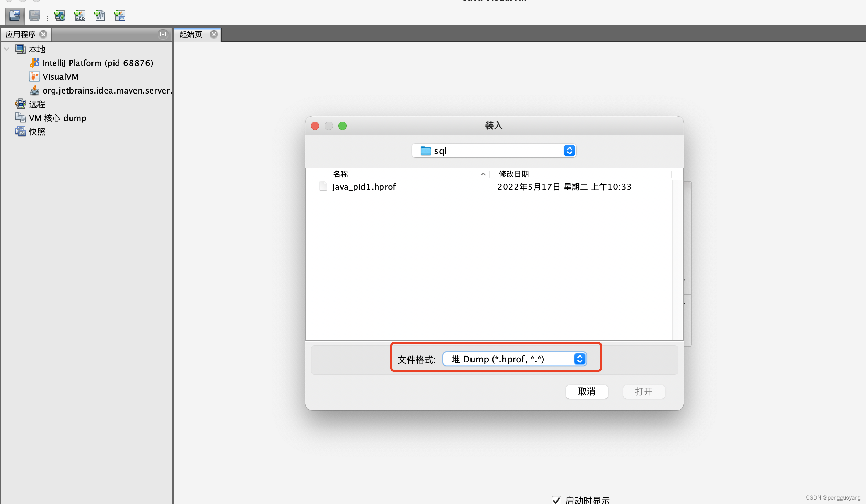This screenshot has width=866, height=504.
Task: Switch to the 起始页 tab
Action: [191, 34]
